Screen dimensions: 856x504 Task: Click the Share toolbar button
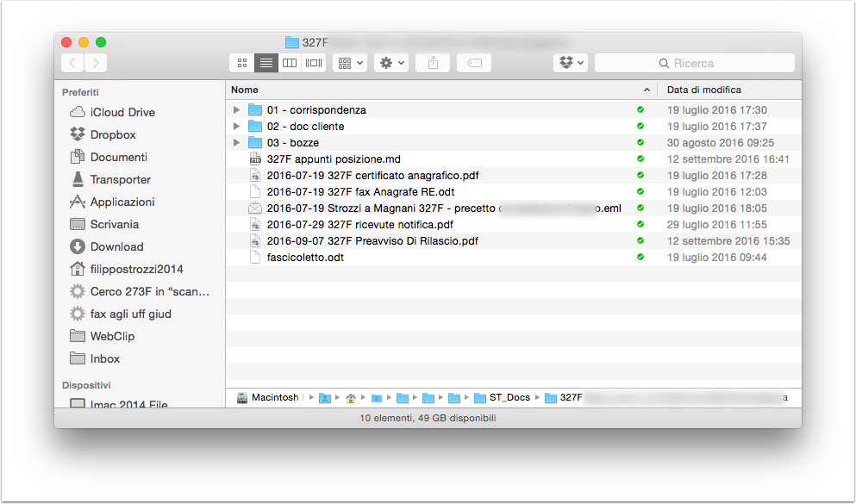tap(433, 63)
